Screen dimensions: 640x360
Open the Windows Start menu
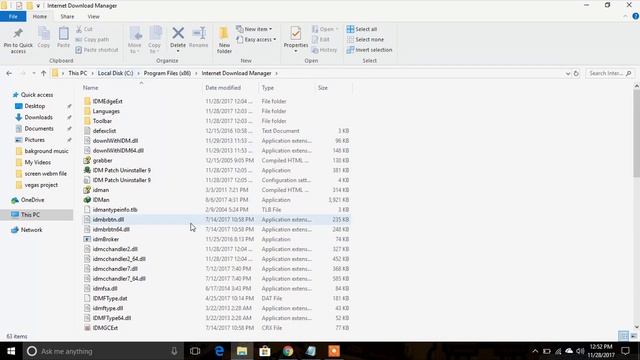[11, 351]
